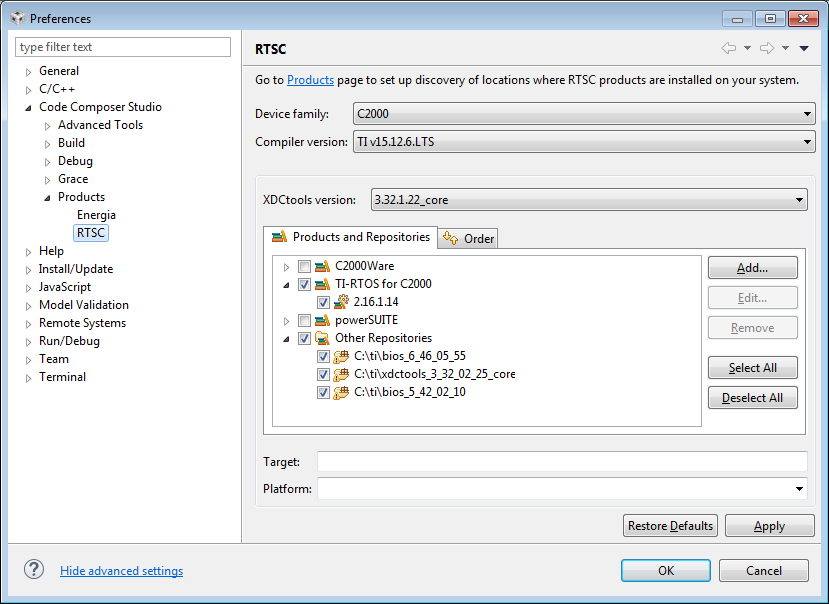Click the Restore Defaults button
Screen dimensions: 829x604
coord(670,525)
